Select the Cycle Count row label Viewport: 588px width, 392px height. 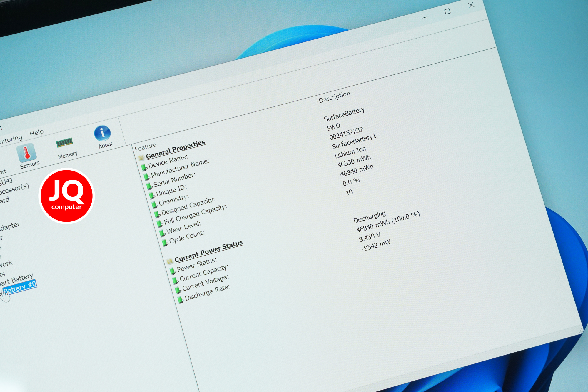pos(187,237)
